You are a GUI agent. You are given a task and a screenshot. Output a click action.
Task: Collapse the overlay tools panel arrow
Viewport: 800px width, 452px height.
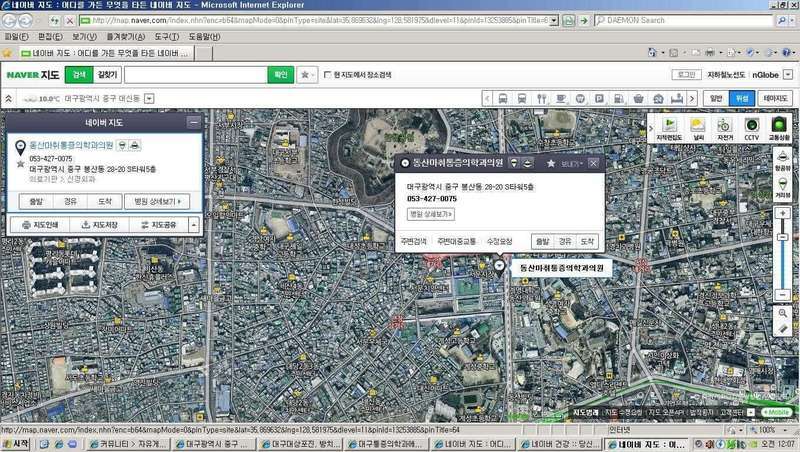pyautogui.click(x=651, y=129)
